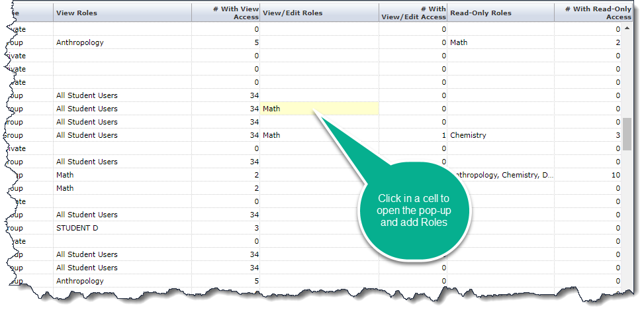Click Anthropology view role in read-only Math row

point(122,42)
